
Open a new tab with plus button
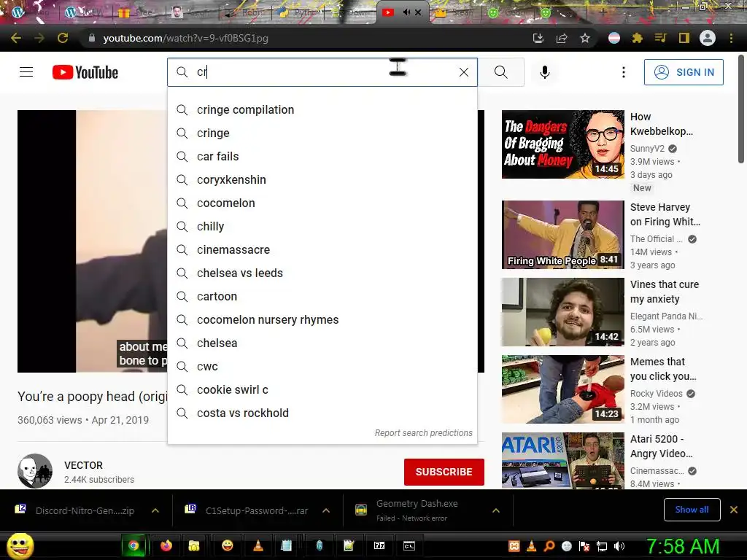(603, 12)
